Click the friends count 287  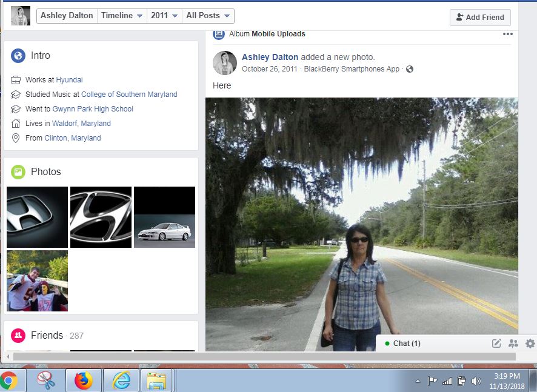(x=76, y=336)
